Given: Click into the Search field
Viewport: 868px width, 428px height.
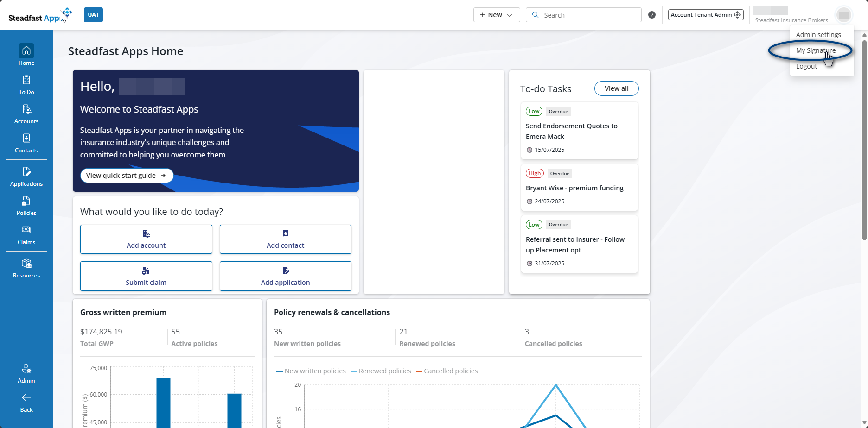Looking at the screenshot, I should [x=584, y=15].
